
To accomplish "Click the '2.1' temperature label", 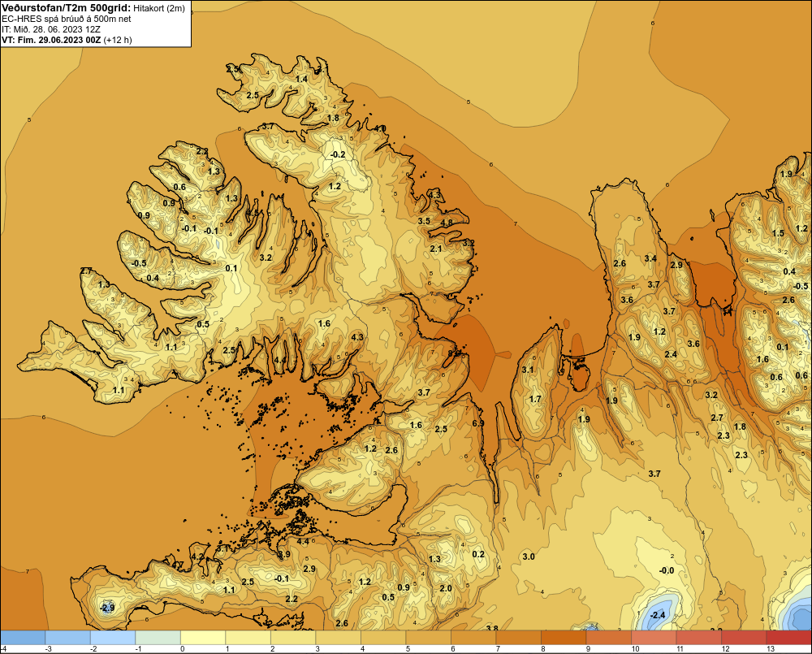I will point(436,249).
